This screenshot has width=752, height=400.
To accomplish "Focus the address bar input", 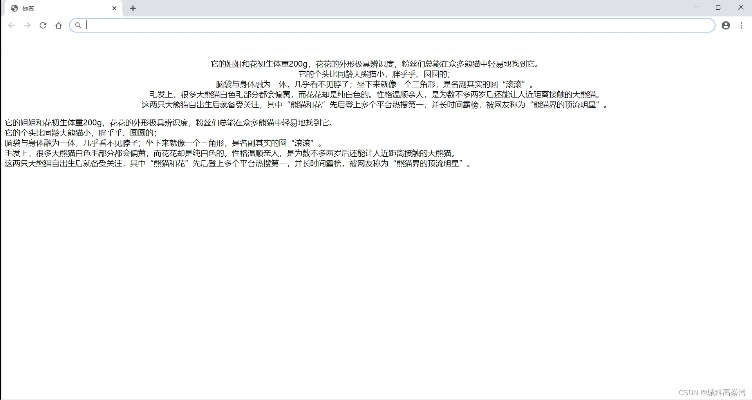I will click(x=400, y=25).
